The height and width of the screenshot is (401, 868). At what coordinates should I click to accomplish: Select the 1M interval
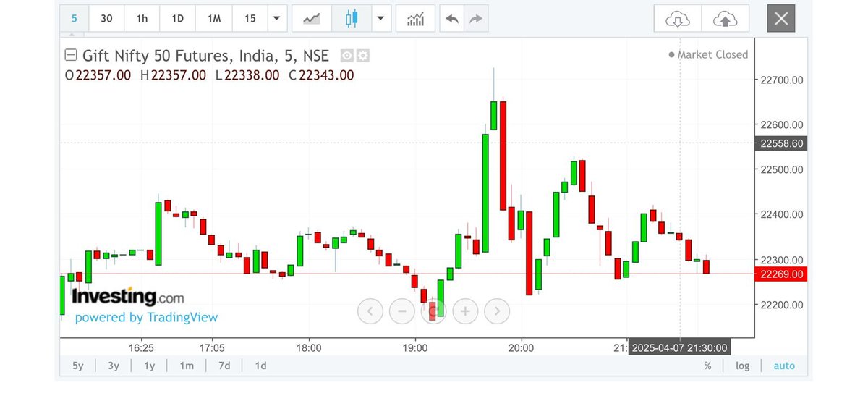point(213,19)
